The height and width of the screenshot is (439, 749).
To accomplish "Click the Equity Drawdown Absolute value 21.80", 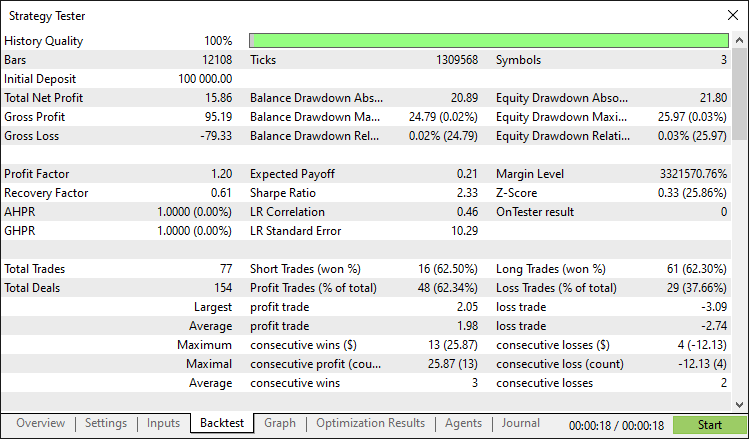I will tap(714, 98).
